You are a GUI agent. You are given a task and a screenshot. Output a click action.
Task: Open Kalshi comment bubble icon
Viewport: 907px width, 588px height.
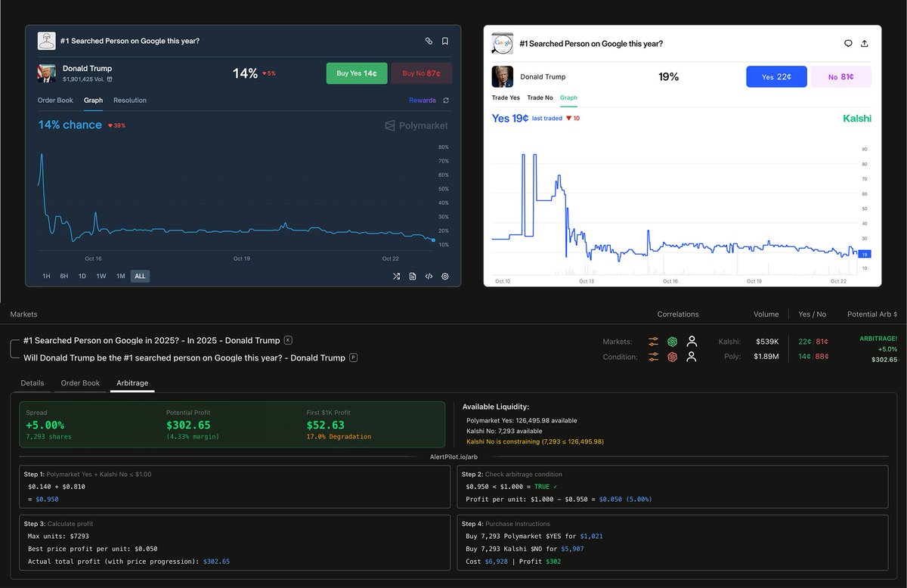[x=848, y=44]
